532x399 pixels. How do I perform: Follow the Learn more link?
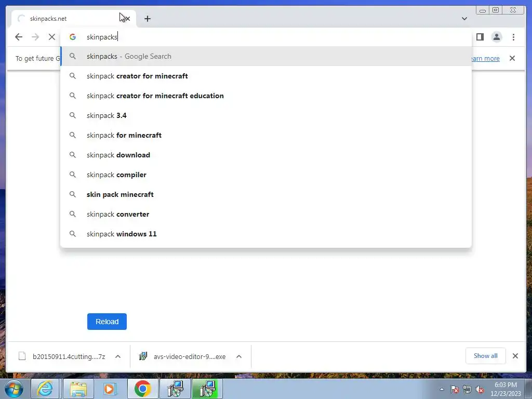[486, 58]
